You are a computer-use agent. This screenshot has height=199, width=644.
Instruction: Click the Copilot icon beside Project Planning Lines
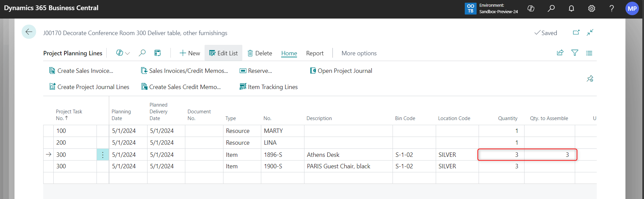pyautogui.click(x=119, y=53)
